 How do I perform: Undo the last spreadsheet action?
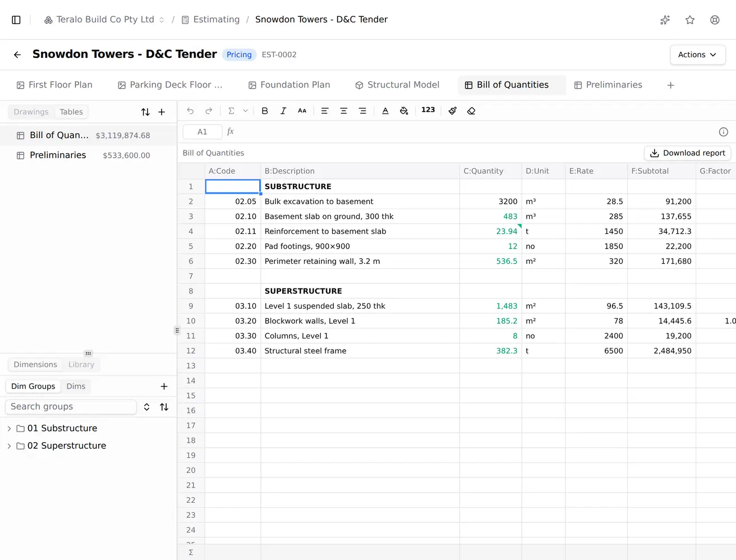pyautogui.click(x=190, y=111)
